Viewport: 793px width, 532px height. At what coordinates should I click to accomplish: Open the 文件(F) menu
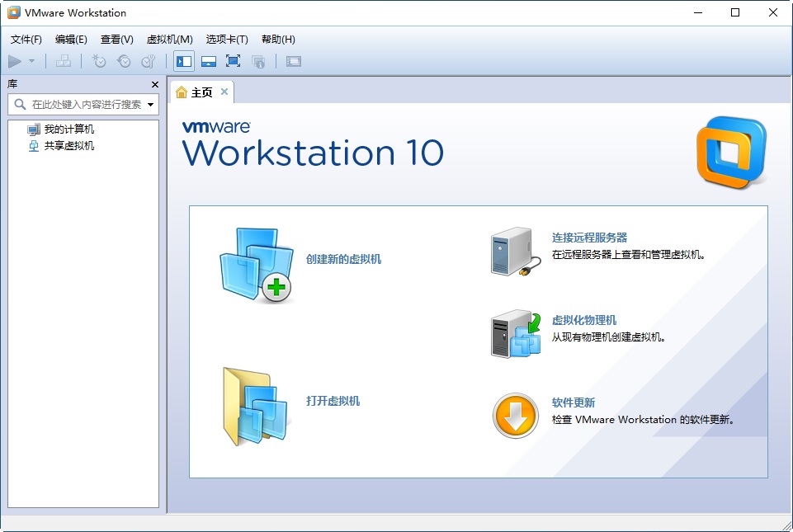(x=26, y=39)
